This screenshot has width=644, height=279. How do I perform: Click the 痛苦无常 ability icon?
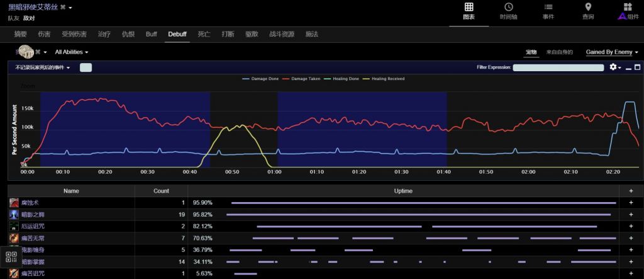14,238
